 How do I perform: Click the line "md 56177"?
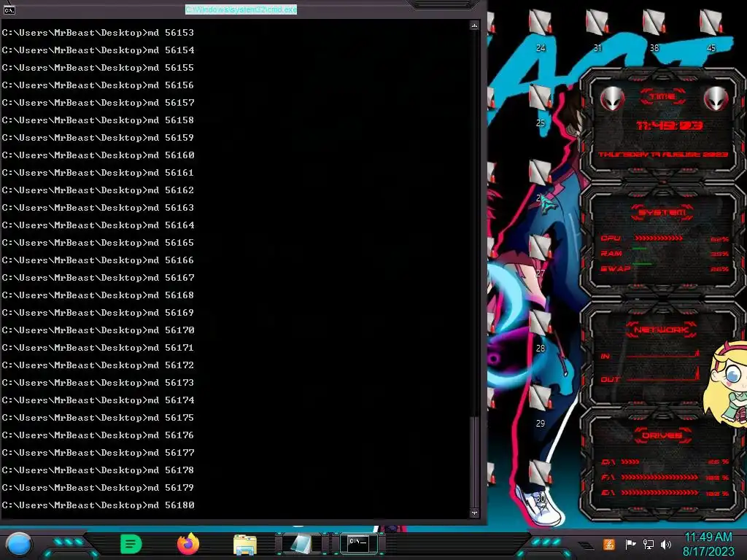pyautogui.click(x=98, y=453)
